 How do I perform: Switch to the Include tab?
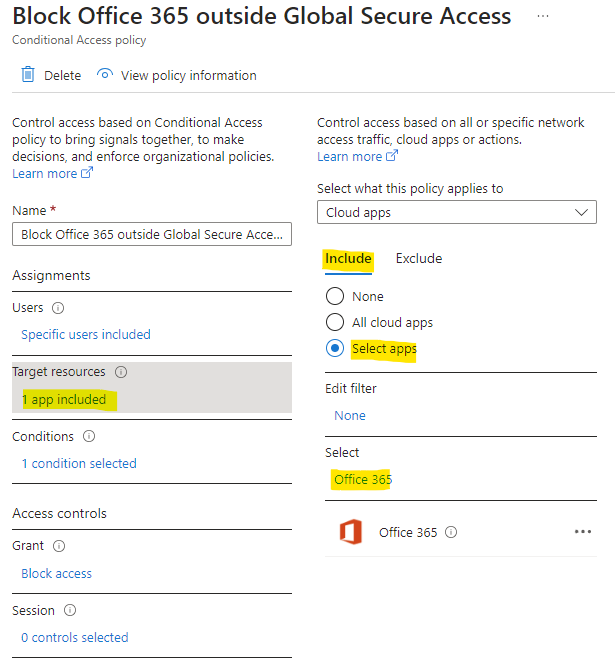pos(348,258)
